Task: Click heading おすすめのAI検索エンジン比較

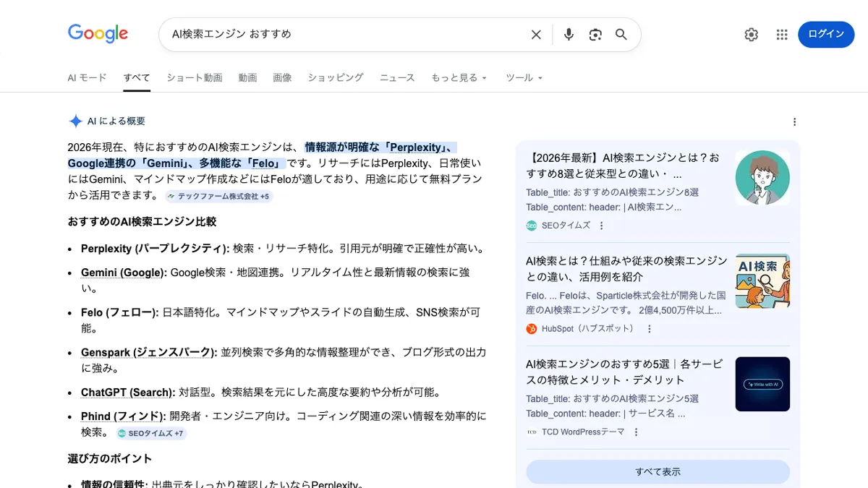Action: coord(142,221)
